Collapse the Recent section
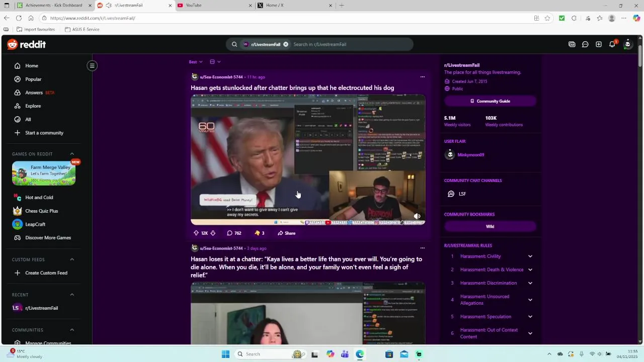 point(72,295)
